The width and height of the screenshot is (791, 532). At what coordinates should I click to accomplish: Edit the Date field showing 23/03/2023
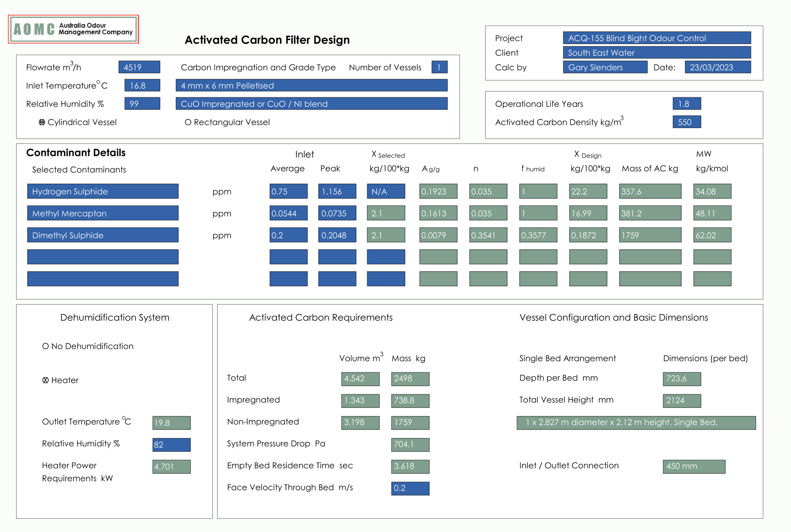718,67
